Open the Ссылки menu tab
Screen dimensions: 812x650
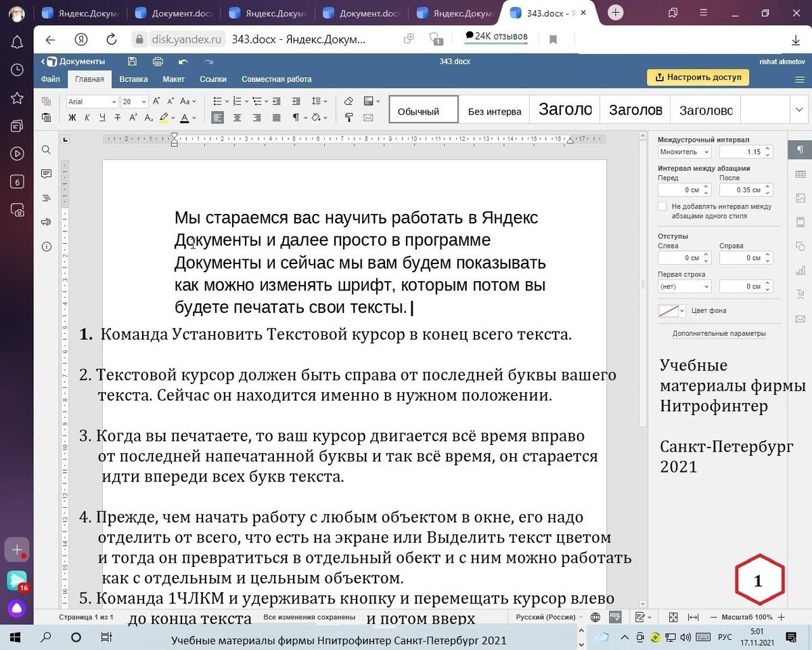pos(213,79)
